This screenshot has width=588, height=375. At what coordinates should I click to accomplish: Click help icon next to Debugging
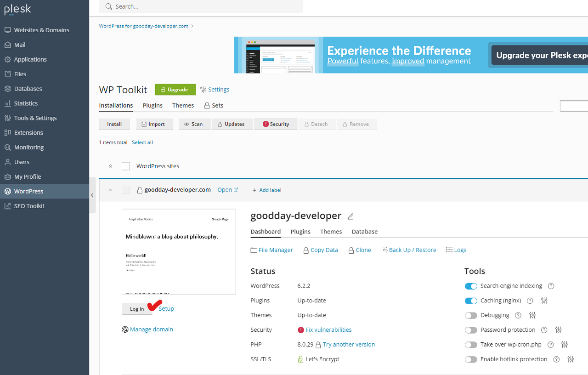pyautogui.click(x=518, y=315)
